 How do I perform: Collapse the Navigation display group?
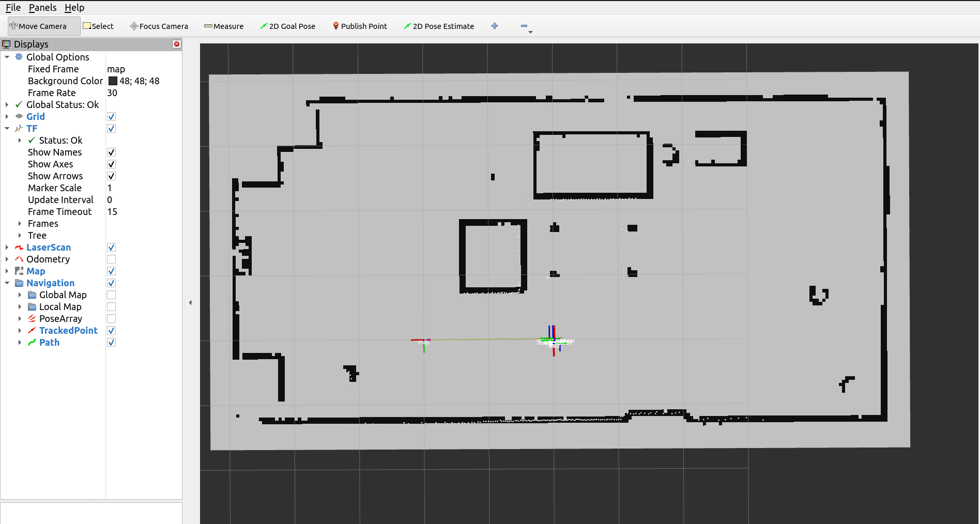click(x=7, y=283)
